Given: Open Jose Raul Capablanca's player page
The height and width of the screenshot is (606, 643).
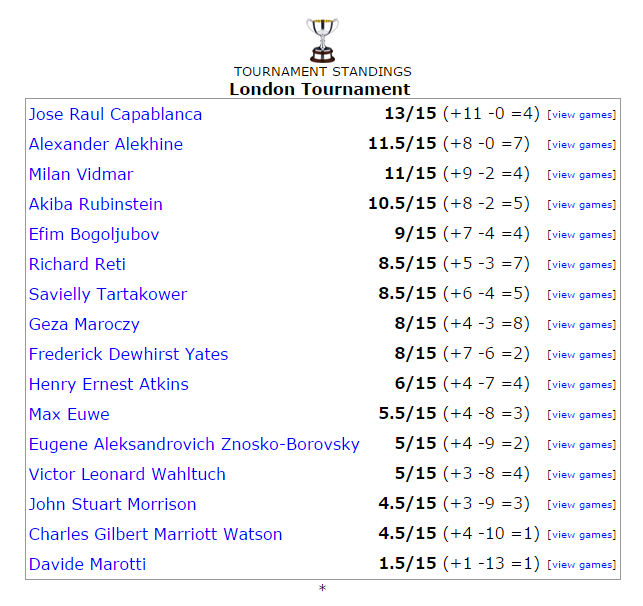Looking at the screenshot, I should tap(115, 114).
